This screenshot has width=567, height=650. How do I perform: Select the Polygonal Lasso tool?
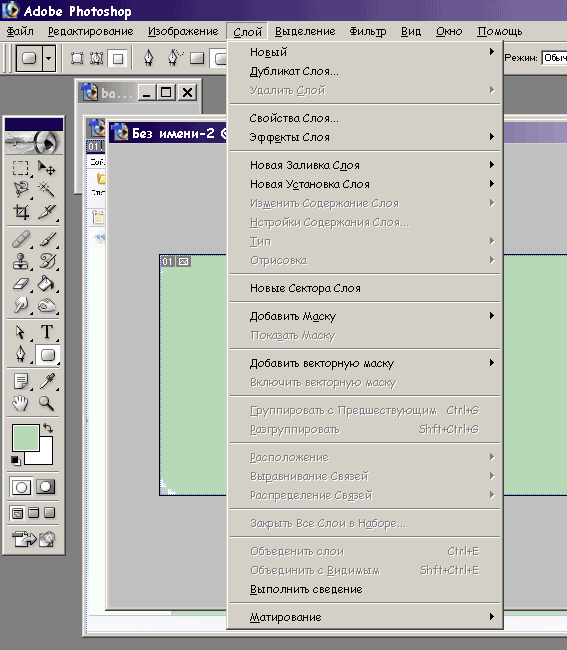[x=20, y=189]
